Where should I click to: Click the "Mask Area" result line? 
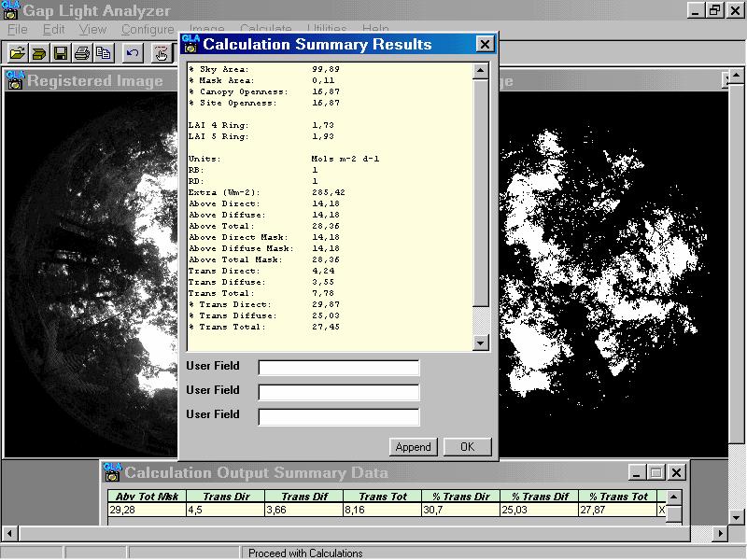pos(262,80)
